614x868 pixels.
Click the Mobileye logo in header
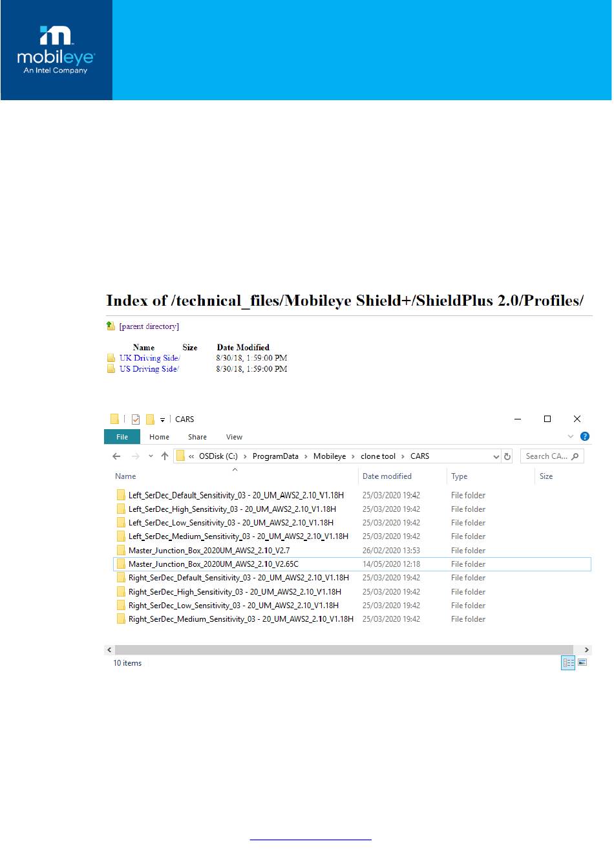pos(56,50)
